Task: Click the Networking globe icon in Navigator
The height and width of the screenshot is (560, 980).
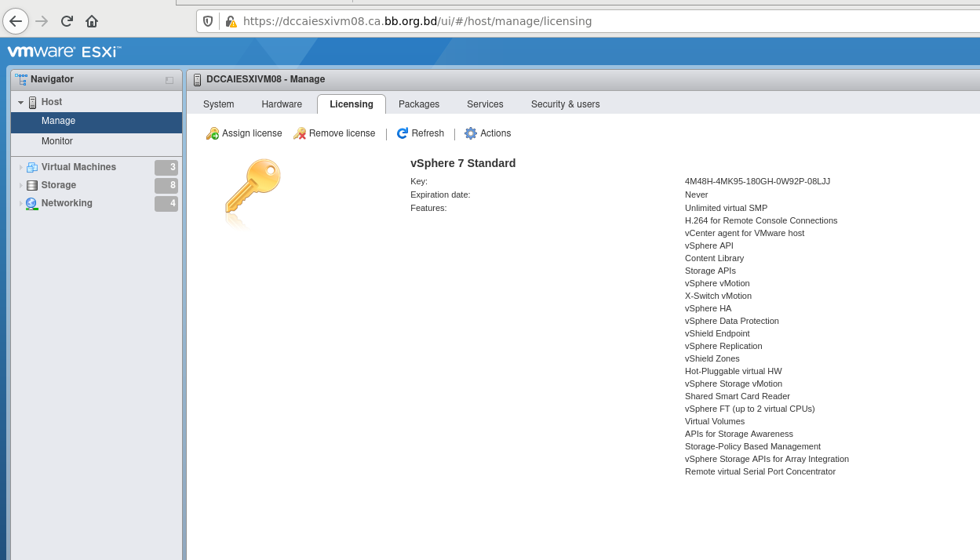Action: point(32,203)
